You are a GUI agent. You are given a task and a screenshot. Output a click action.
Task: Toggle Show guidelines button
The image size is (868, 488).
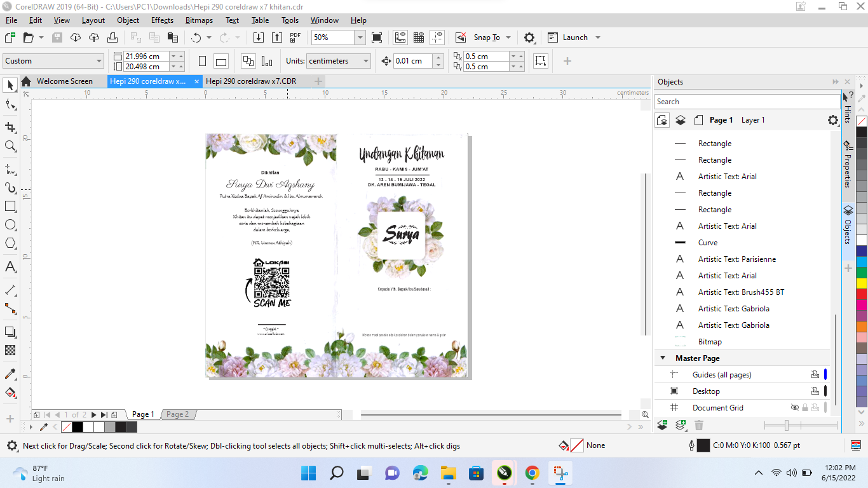[437, 37]
